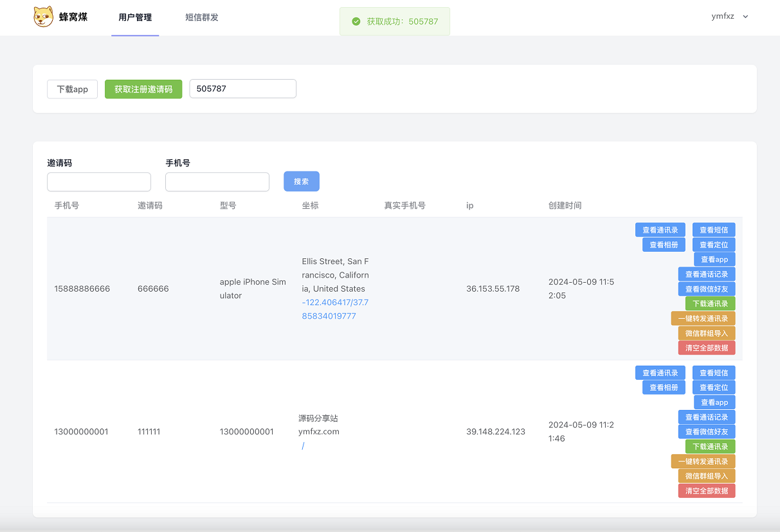Switch to the 用户管理 tab
This screenshot has height=532, width=780.
click(x=135, y=17)
